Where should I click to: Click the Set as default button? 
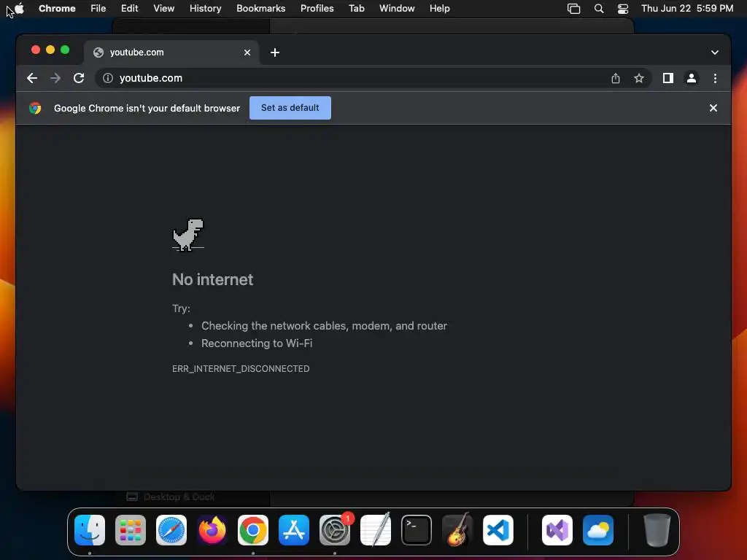click(x=290, y=108)
